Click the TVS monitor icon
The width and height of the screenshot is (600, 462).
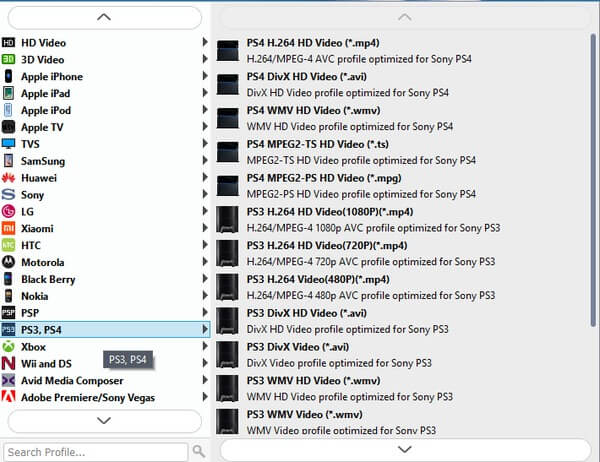pos(8,144)
